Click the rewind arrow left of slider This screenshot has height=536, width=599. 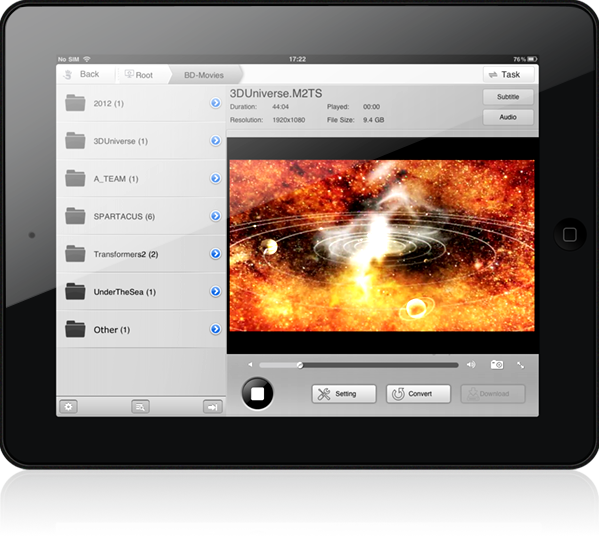pos(250,365)
